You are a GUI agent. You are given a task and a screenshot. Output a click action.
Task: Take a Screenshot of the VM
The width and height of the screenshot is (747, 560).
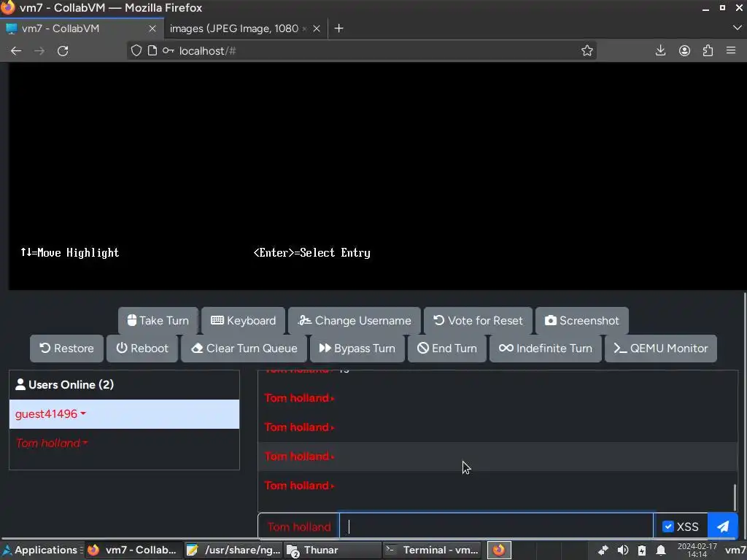tap(581, 321)
